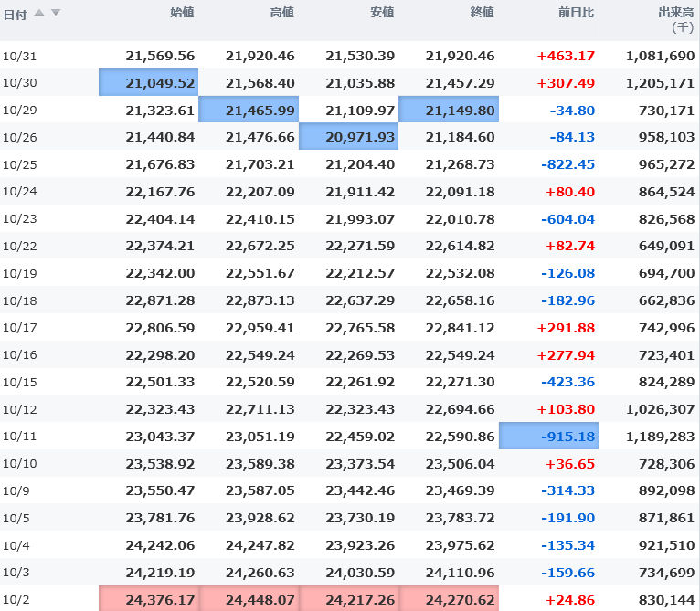
Task: Click the 始値 column header
Action: pos(182,13)
